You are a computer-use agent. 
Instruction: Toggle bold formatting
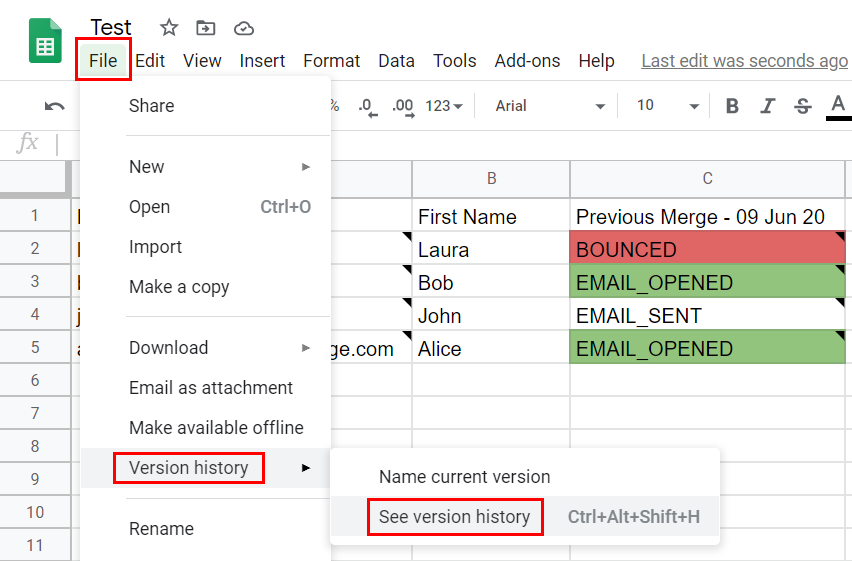coord(732,106)
